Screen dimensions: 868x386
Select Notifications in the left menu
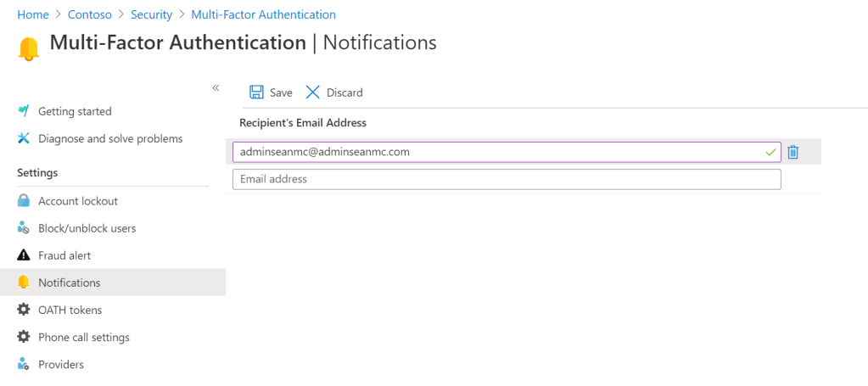tap(69, 283)
